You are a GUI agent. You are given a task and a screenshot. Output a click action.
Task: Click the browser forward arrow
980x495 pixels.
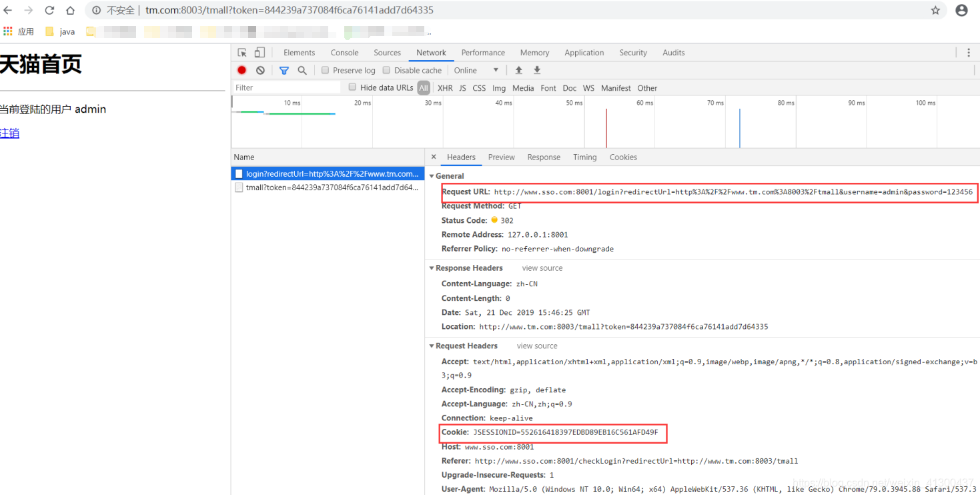pos(29,10)
